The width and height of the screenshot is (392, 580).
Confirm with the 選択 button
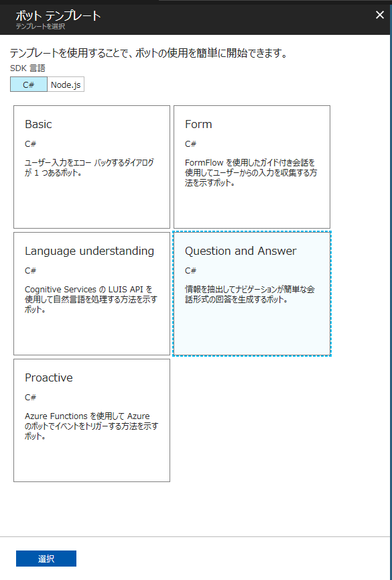tap(46, 559)
